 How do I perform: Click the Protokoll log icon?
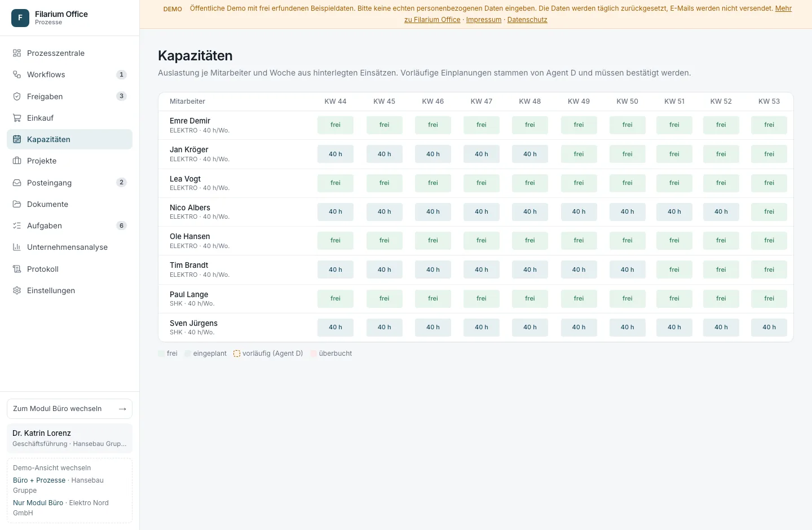coord(17,269)
